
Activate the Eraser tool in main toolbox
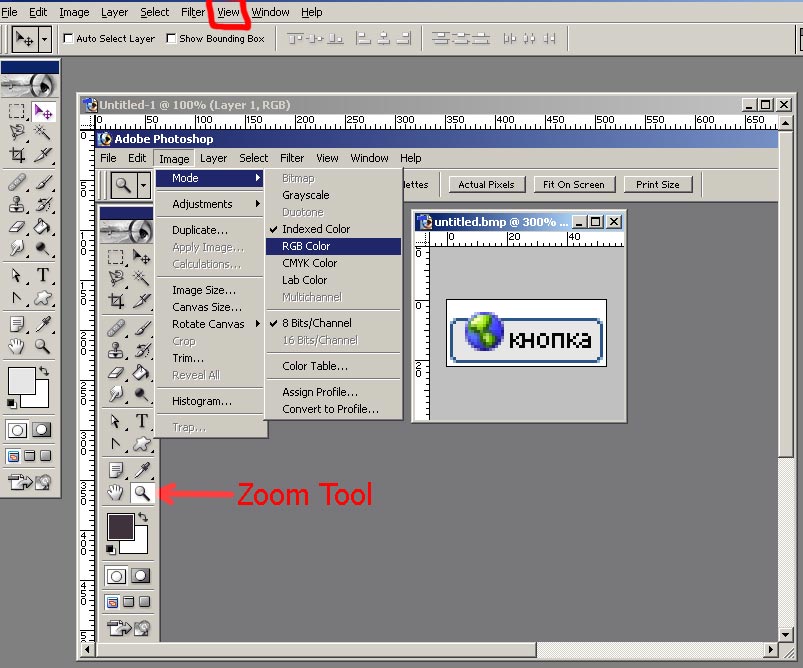[16, 226]
